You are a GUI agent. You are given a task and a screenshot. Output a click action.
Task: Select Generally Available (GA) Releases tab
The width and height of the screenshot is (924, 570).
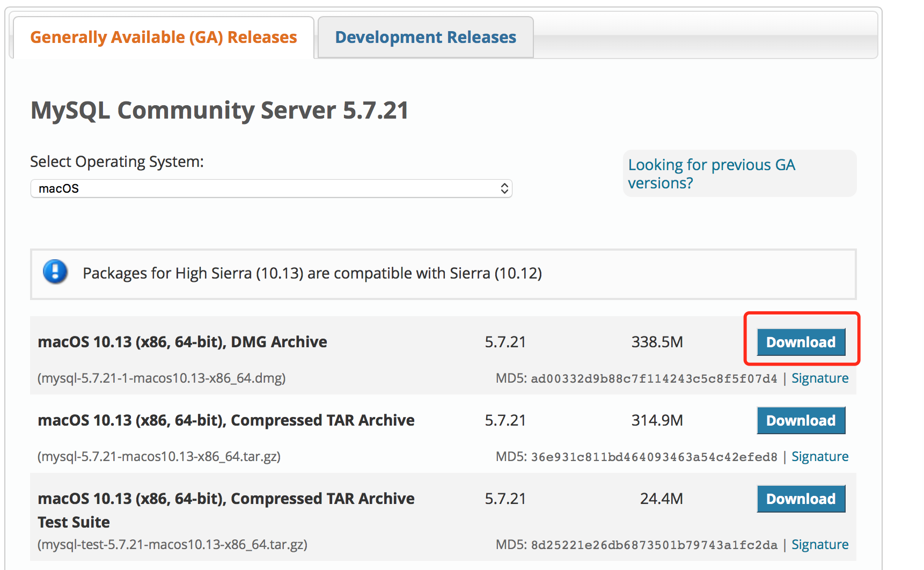coord(163,38)
